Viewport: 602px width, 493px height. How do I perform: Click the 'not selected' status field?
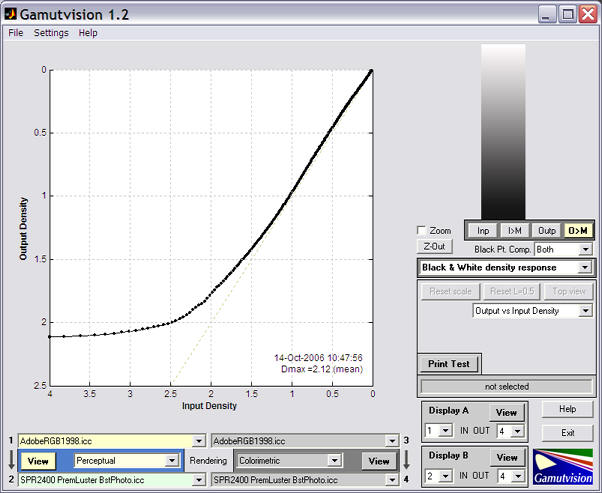506,387
